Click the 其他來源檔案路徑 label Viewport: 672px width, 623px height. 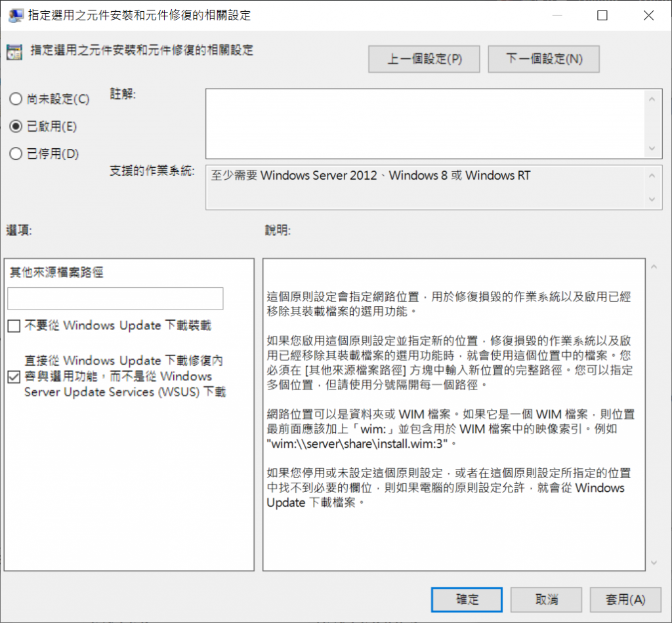(x=56, y=272)
